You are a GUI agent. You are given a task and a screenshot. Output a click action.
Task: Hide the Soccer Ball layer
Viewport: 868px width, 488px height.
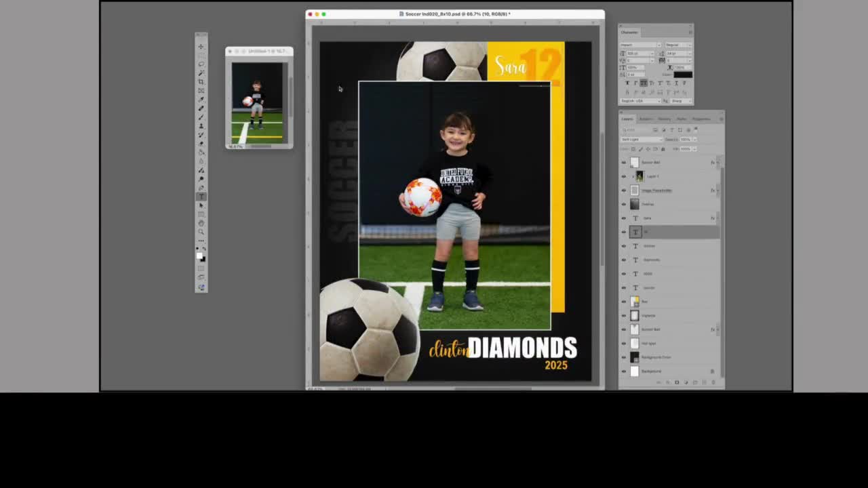(x=624, y=162)
